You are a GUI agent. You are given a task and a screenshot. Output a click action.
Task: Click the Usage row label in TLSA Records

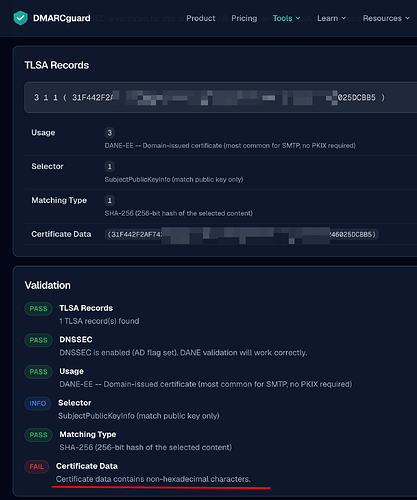[43, 133]
